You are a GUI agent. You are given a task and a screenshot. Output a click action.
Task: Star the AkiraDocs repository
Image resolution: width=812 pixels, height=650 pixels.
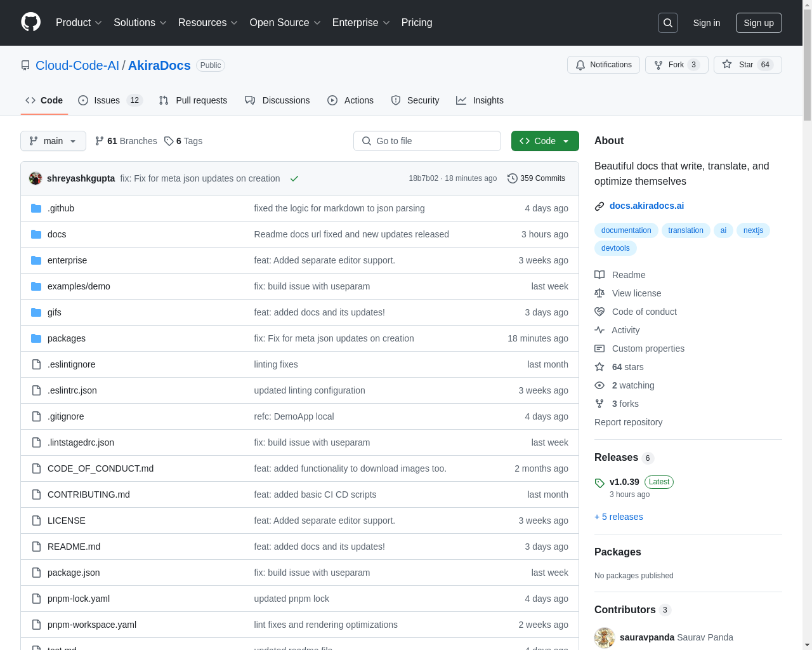coord(748,65)
